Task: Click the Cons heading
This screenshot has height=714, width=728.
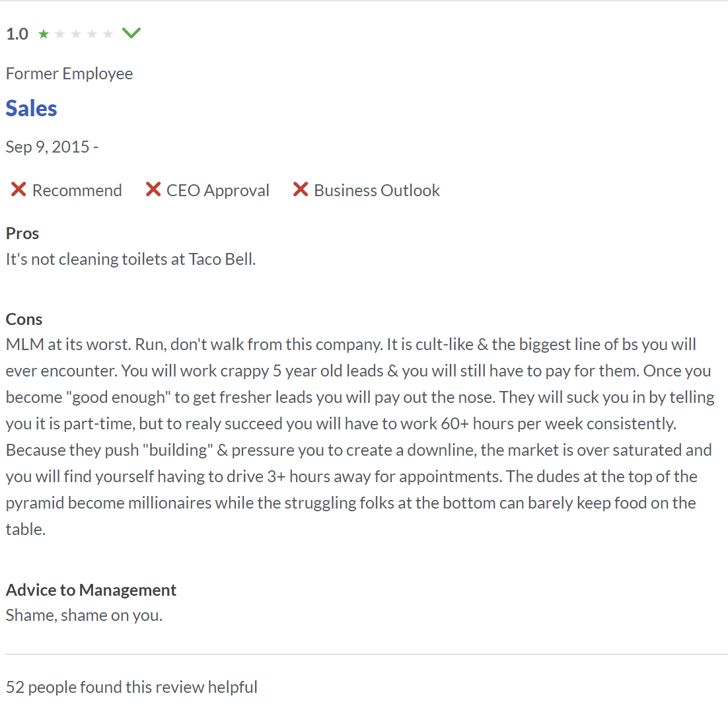Action: 24,319
